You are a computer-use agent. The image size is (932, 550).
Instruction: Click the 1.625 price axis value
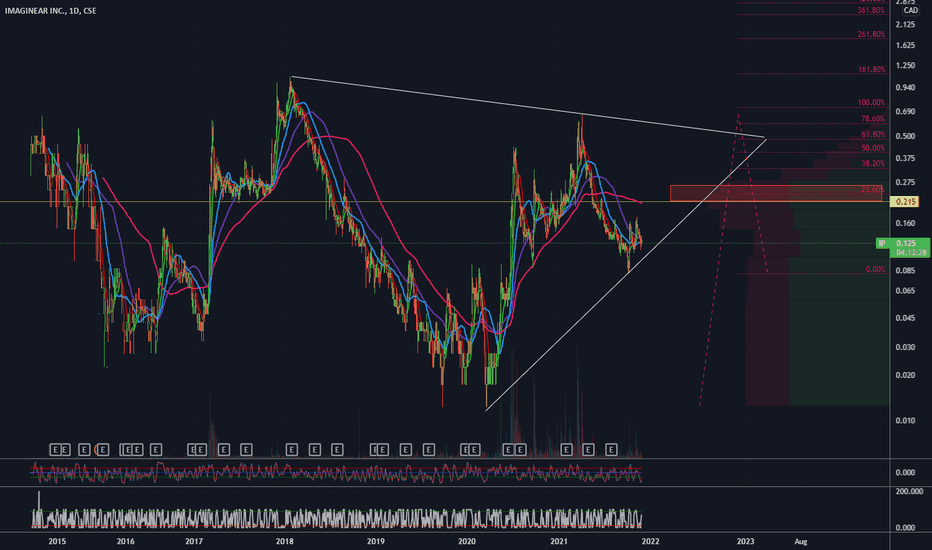coord(905,45)
